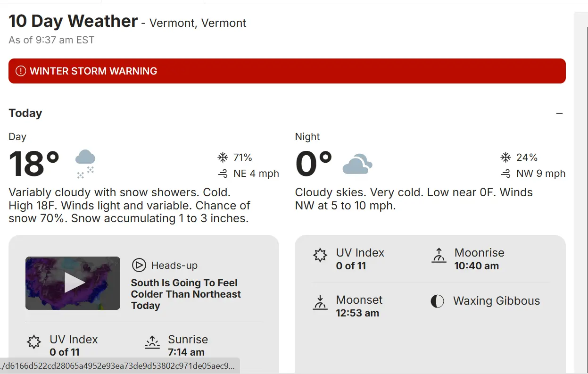This screenshot has height=374, width=588.
Task: Click the Waxing Gibbous moon phase icon
Action: (438, 301)
